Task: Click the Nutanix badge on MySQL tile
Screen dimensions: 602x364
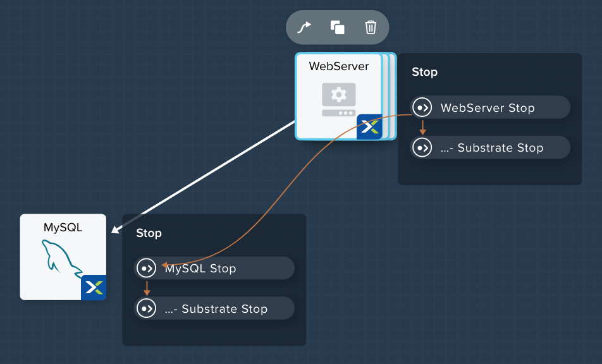Action: [x=94, y=288]
